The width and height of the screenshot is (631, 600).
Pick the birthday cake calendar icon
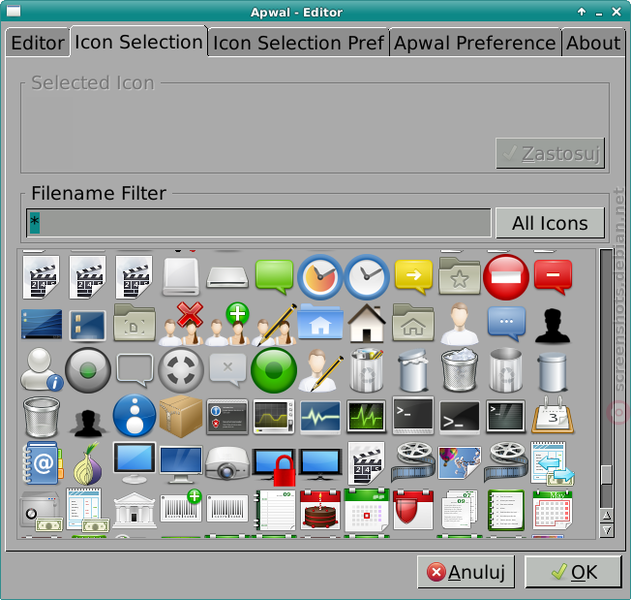coord(320,509)
